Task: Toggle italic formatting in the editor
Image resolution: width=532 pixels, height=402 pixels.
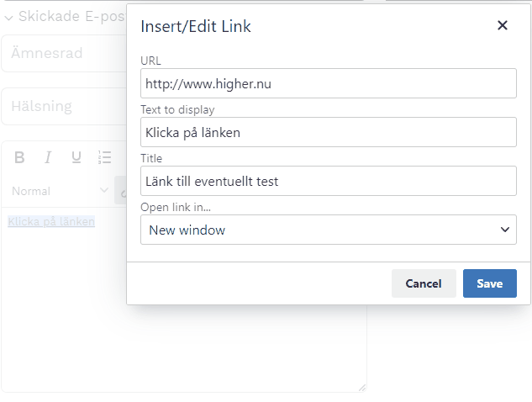Action: 48,157
